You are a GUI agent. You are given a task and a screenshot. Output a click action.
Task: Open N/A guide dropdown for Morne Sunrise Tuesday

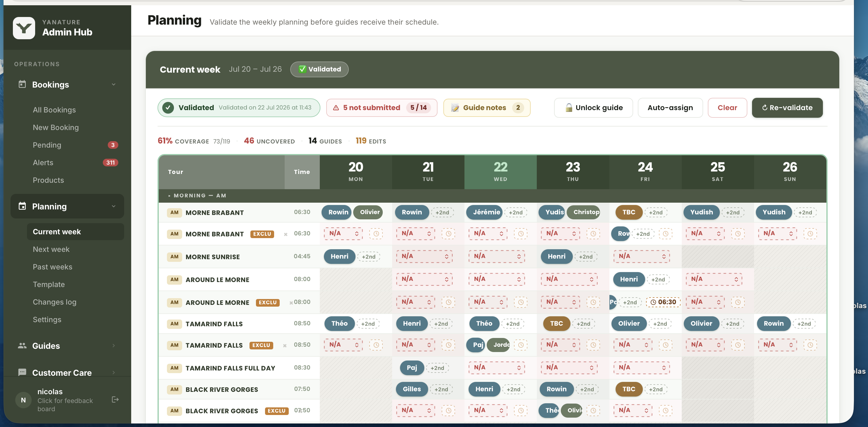pyautogui.click(x=424, y=256)
